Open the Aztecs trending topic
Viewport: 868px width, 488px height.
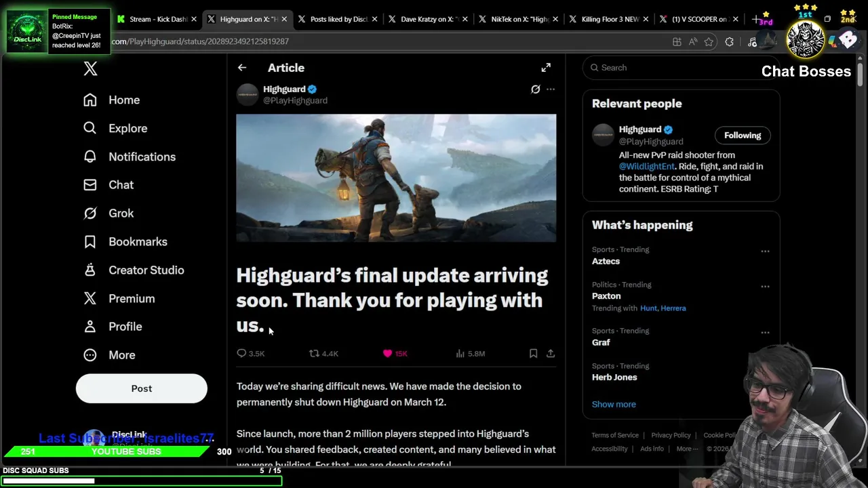606,261
